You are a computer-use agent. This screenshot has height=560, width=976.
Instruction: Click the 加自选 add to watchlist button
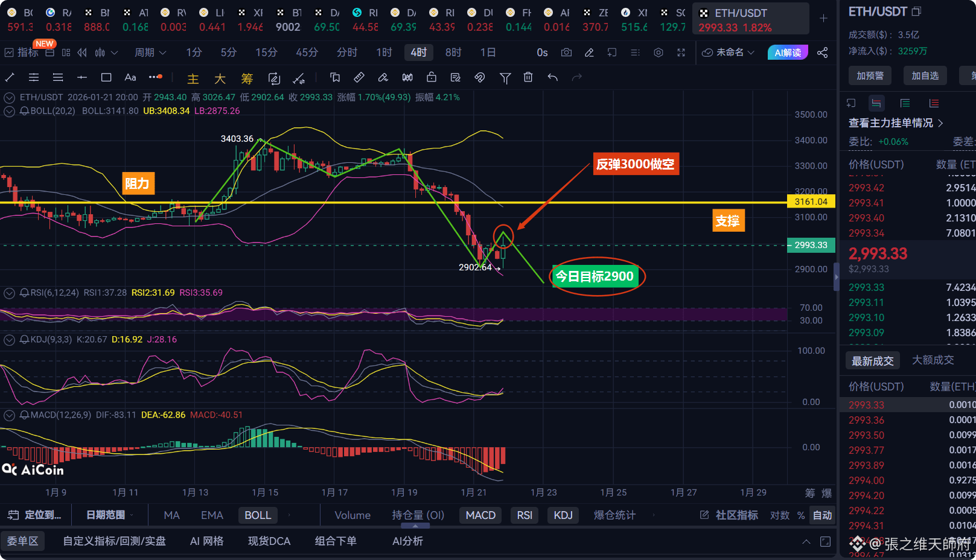(x=925, y=75)
